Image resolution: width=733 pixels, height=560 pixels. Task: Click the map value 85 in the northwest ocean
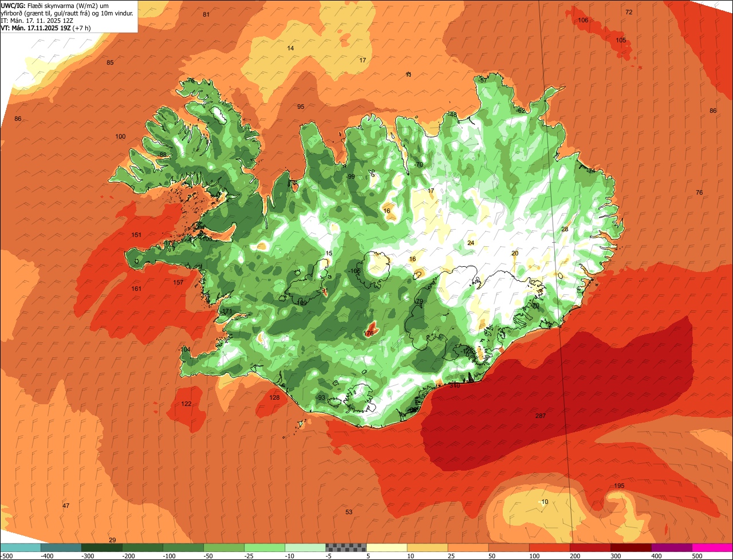click(110, 62)
